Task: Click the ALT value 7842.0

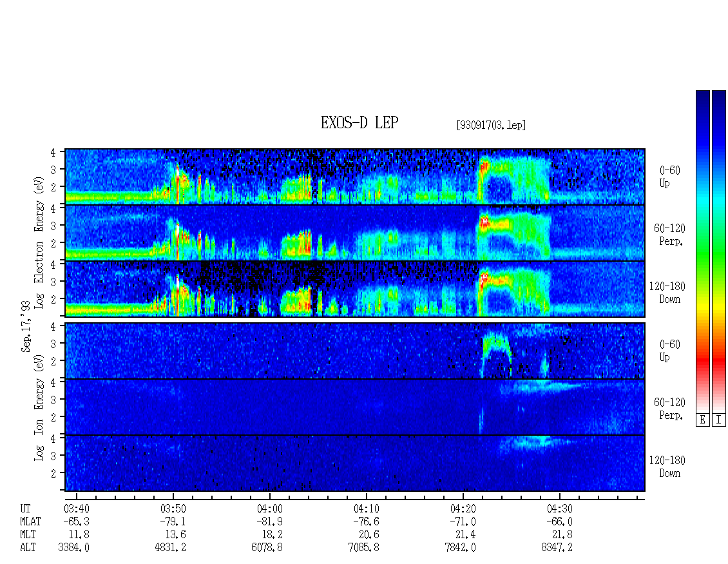Action: click(x=460, y=548)
